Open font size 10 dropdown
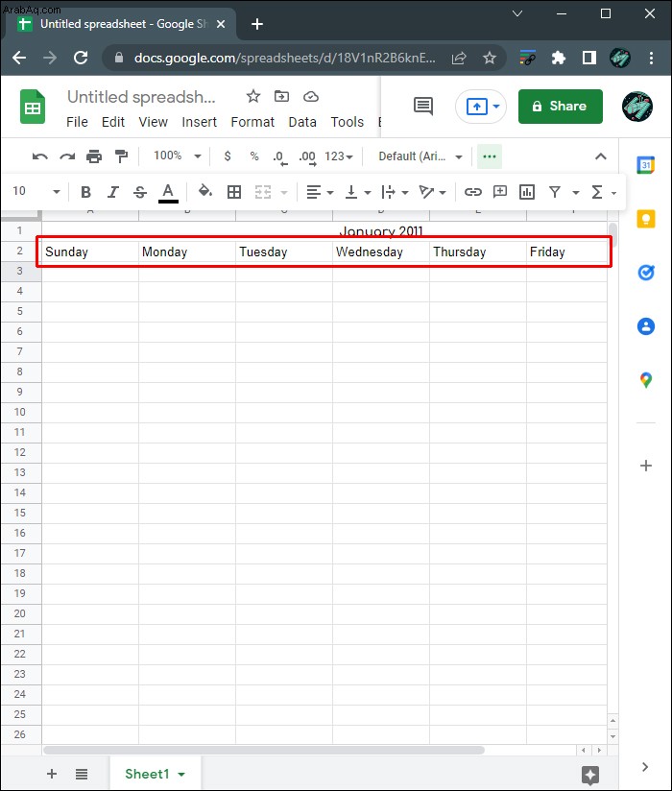Viewport: 672px width, 791px height. tap(36, 192)
